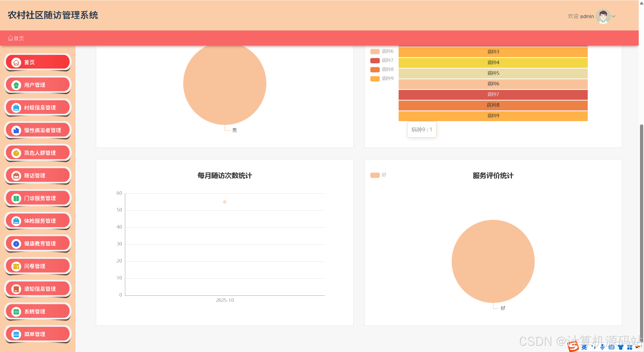Open the IME toolbox grid icon
Viewport: 644px width, 352px height.
click(x=629, y=347)
